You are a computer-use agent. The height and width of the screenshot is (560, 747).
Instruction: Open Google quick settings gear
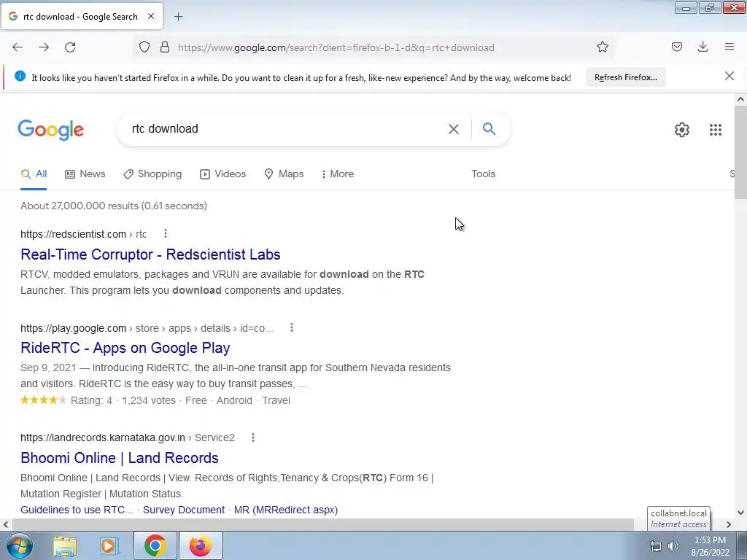coord(682,130)
